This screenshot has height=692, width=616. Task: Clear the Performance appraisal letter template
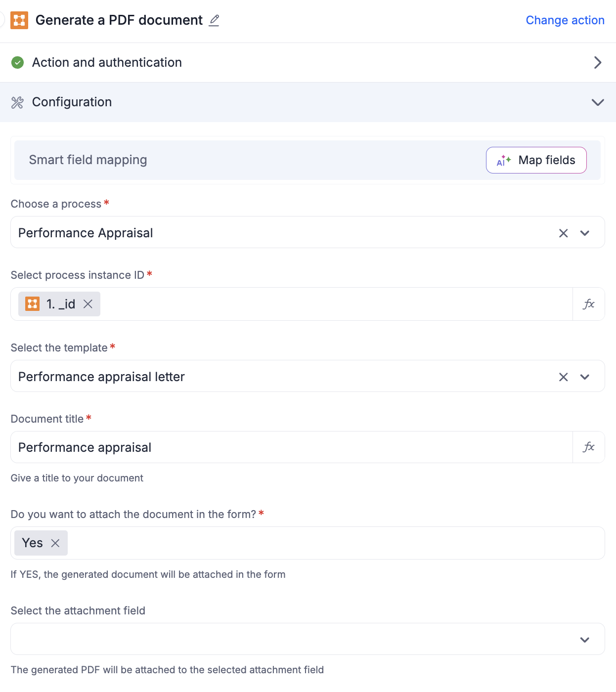point(563,377)
